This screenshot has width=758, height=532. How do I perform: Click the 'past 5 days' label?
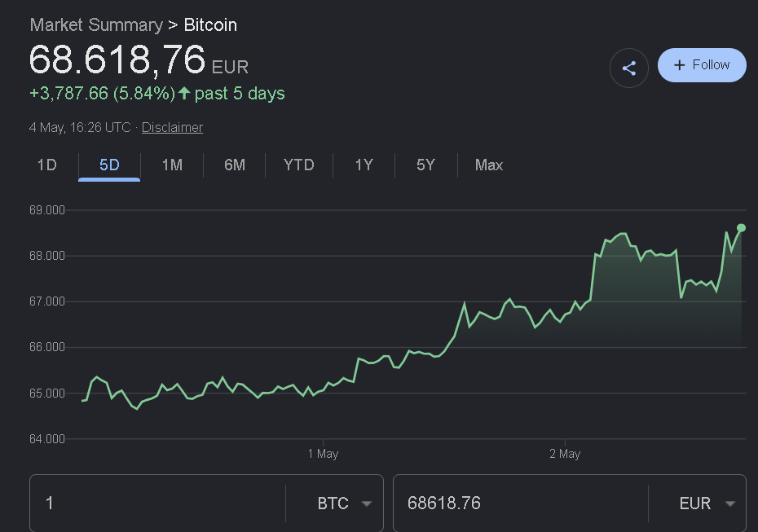click(240, 93)
